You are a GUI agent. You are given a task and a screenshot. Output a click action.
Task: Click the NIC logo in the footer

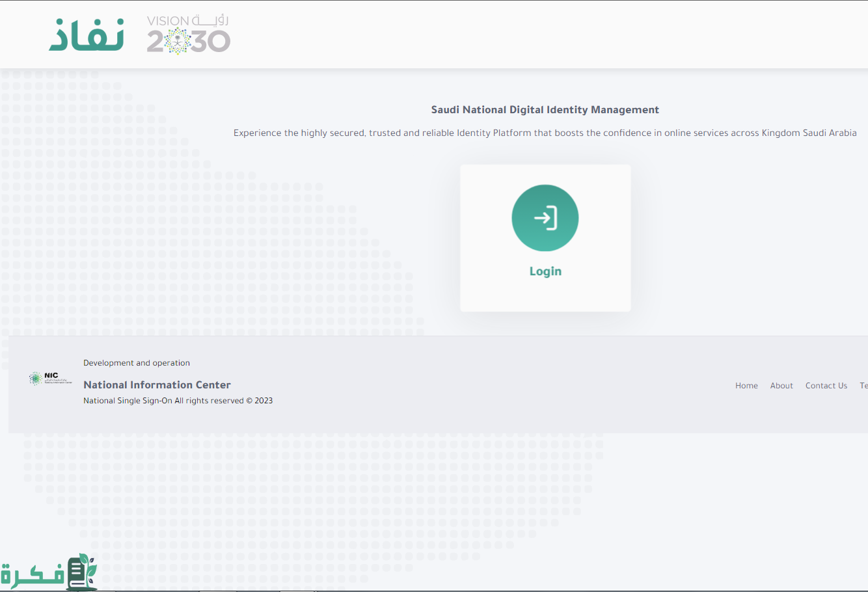(x=50, y=379)
